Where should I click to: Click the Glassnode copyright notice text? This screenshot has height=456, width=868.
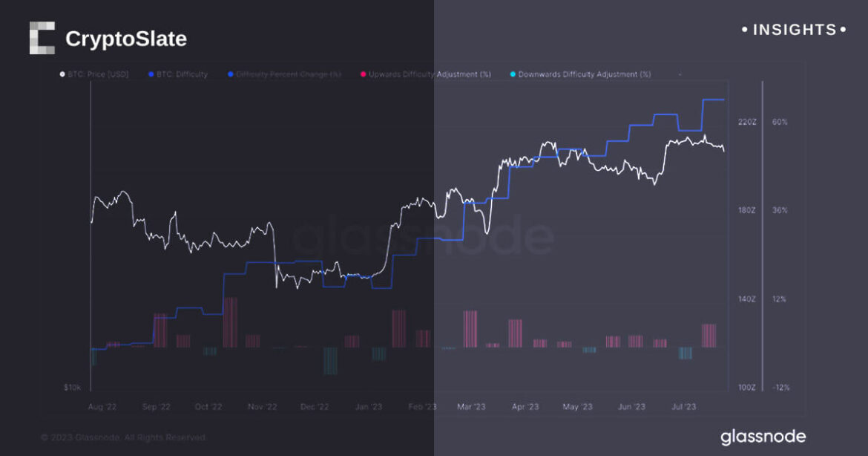(123, 438)
